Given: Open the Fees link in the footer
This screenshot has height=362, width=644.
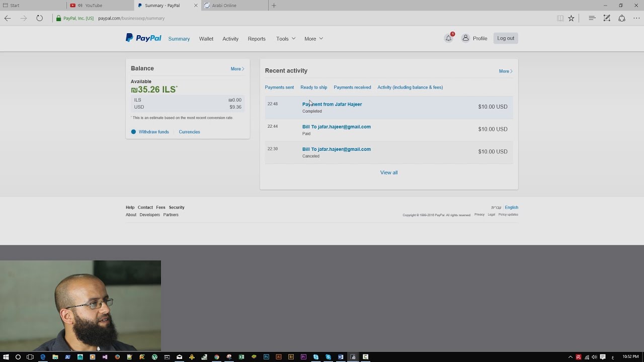Looking at the screenshot, I should (x=160, y=207).
